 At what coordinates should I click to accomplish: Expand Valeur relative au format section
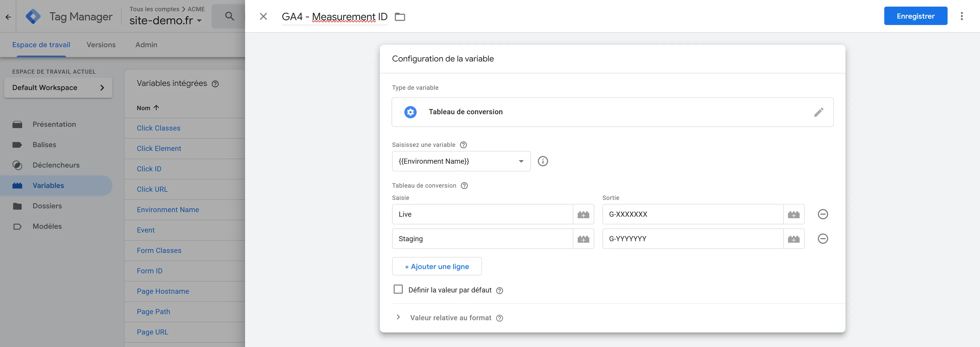[x=398, y=317]
